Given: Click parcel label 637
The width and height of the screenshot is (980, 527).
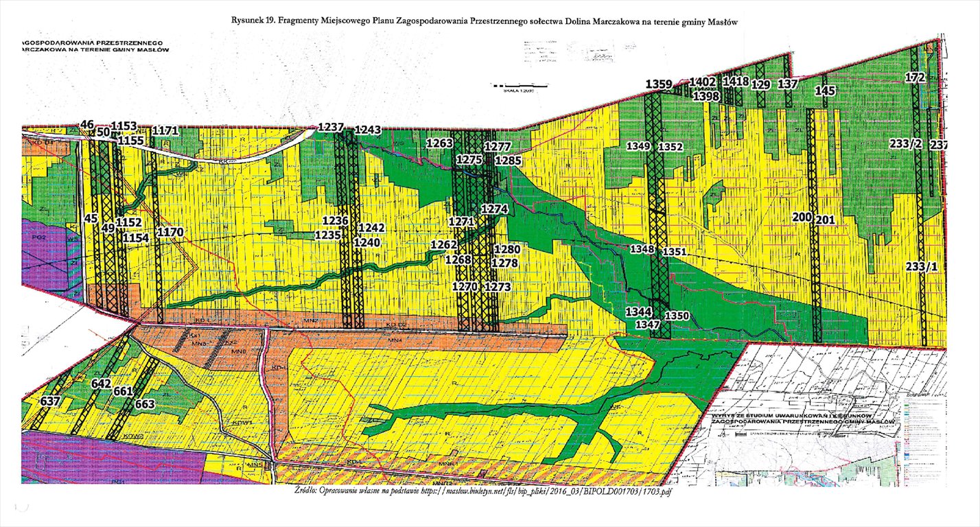Looking at the screenshot, I should pos(51,400).
